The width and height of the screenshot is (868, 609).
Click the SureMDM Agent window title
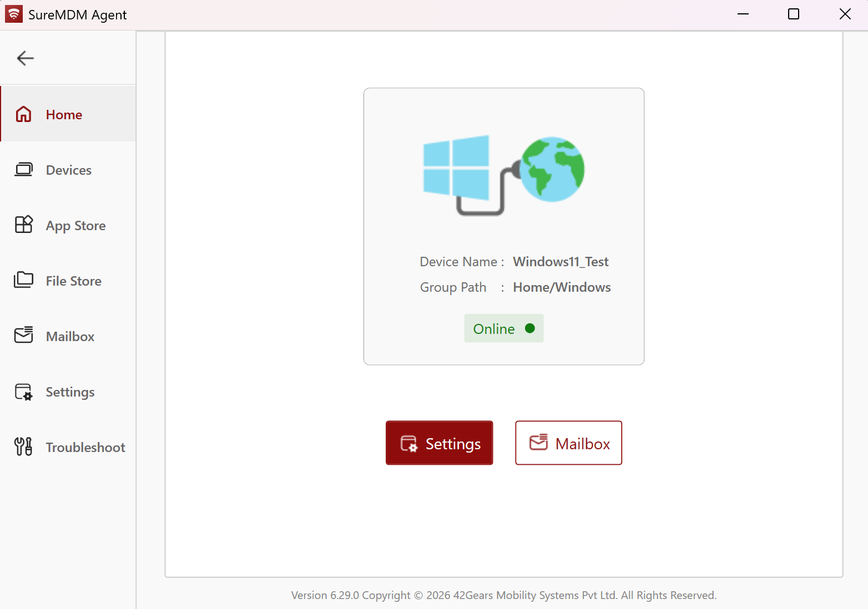coord(78,15)
